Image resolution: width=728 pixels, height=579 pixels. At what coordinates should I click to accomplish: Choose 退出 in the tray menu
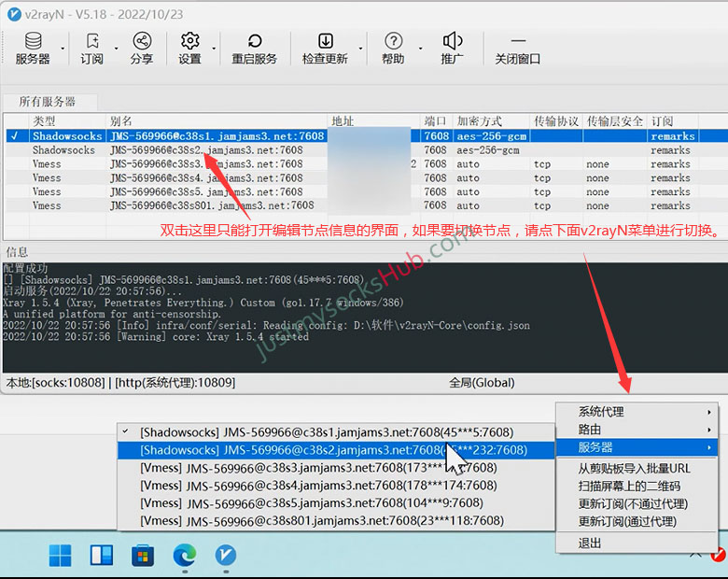(637, 543)
